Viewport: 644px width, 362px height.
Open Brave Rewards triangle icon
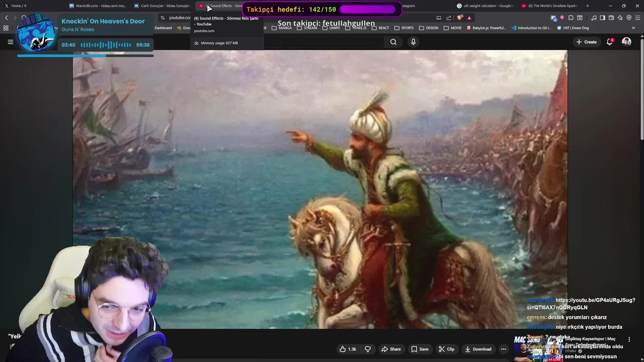tap(469, 18)
